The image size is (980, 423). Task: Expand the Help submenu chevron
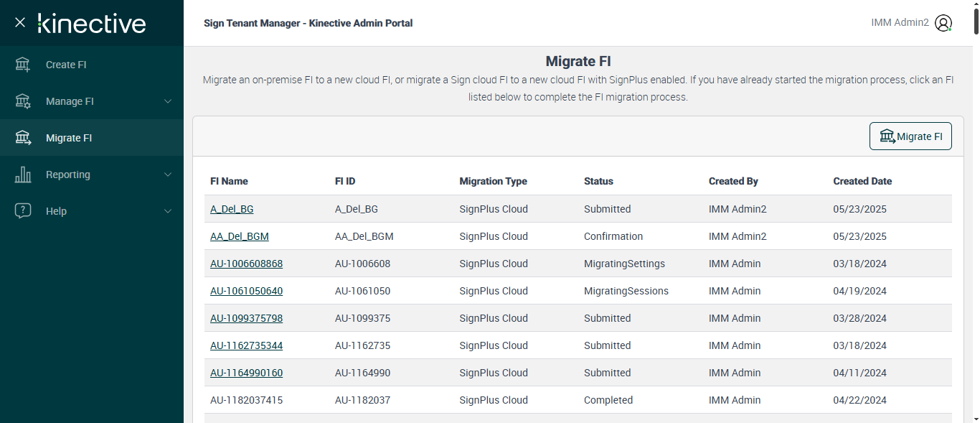tap(168, 211)
